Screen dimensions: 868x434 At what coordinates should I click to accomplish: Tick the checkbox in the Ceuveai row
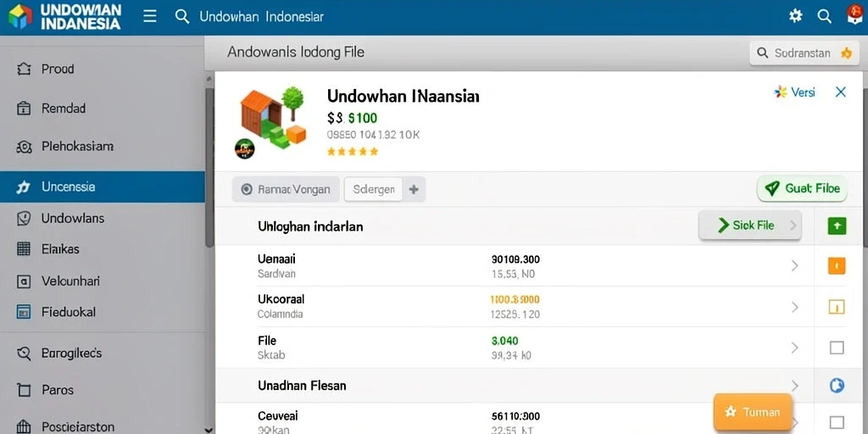[837, 422]
